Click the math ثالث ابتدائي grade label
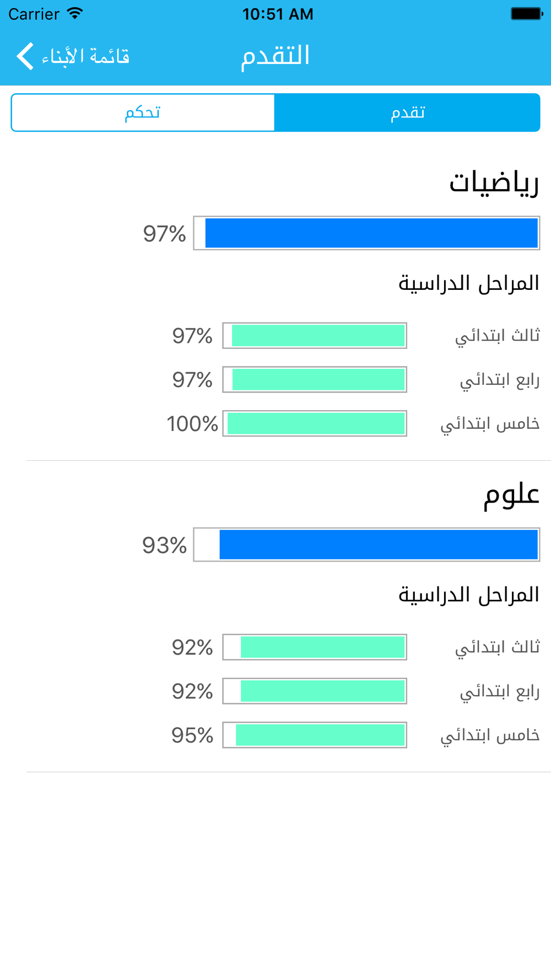 click(x=497, y=336)
